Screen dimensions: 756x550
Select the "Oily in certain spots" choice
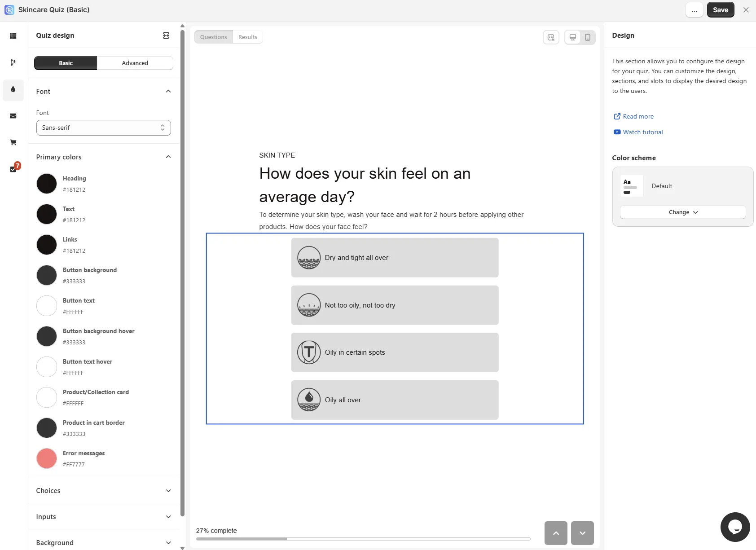click(395, 352)
